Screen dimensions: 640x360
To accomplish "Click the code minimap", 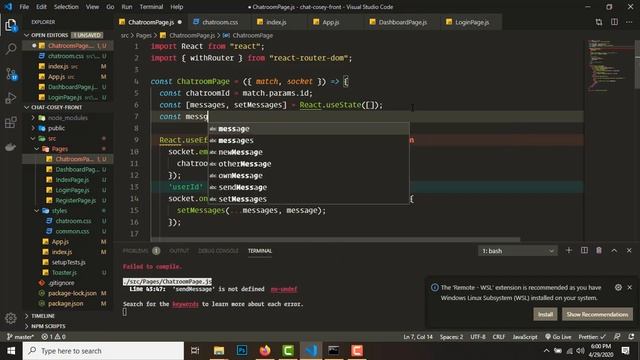I will pyautogui.click(x=608, y=65).
